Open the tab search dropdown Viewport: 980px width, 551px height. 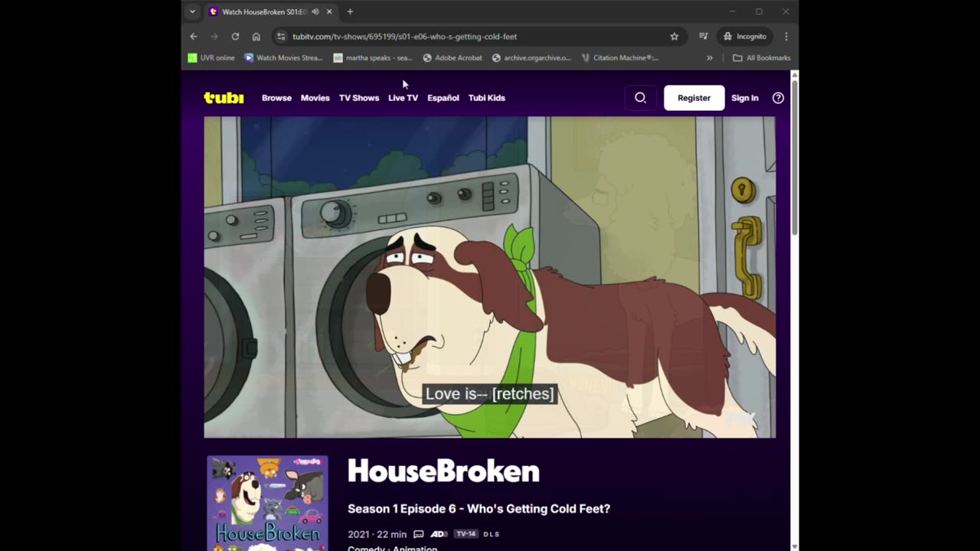pyautogui.click(x=192, y=11)
